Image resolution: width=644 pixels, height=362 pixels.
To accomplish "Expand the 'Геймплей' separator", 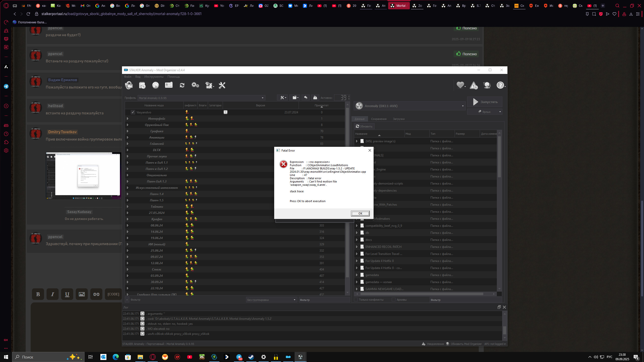I will (x=128, y=144).
